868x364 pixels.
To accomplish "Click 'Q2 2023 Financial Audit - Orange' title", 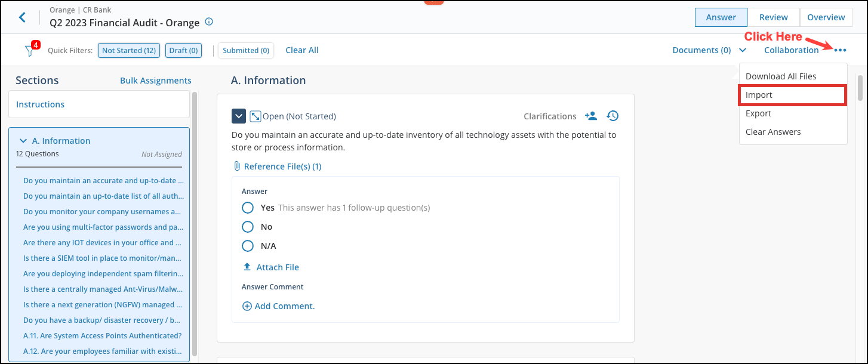I will 125,23.
